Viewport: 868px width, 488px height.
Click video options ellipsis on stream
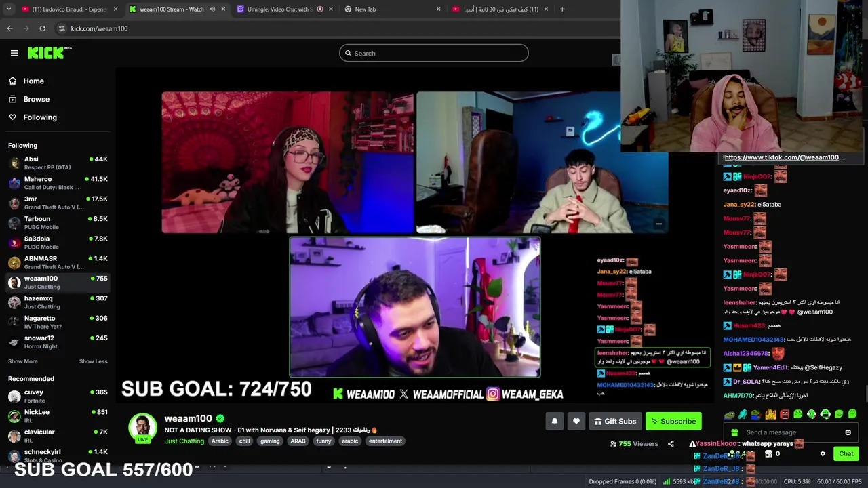[x=658, y=224]
